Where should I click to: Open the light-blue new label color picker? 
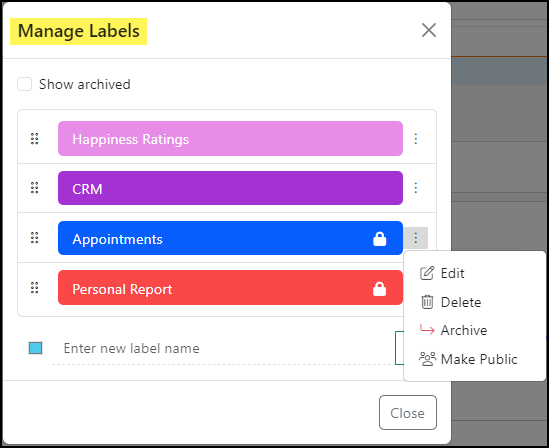tap(35, 348)
